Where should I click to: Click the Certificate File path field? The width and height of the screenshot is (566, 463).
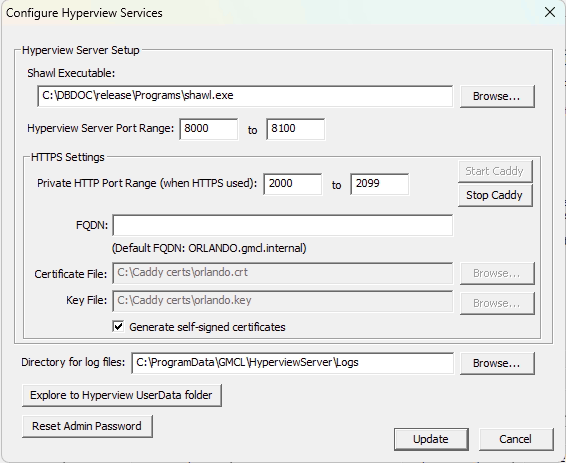pos(283,273)
